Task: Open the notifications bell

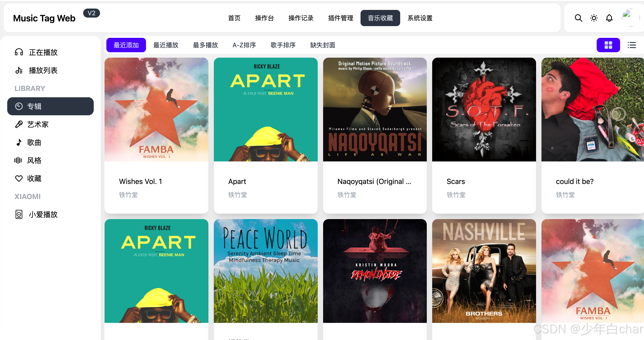Action: pyautogui.click(x=609, y=18)
